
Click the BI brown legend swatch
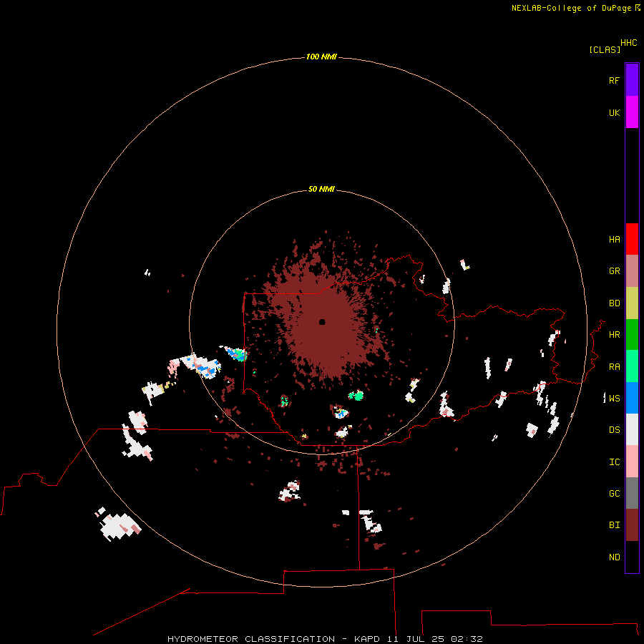(x=632, y=525)
